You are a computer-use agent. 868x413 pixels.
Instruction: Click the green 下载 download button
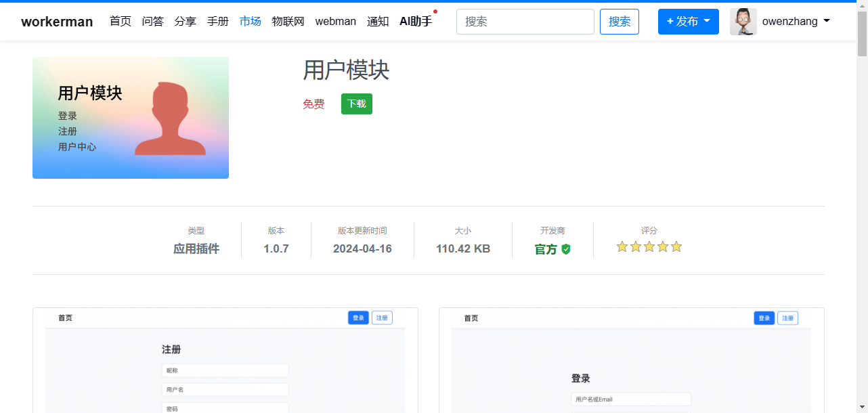point(357,104)
